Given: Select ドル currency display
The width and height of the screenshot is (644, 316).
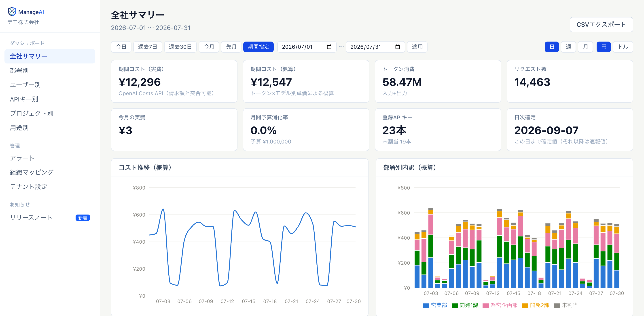Looking at the screenshot, I should 623,47.
